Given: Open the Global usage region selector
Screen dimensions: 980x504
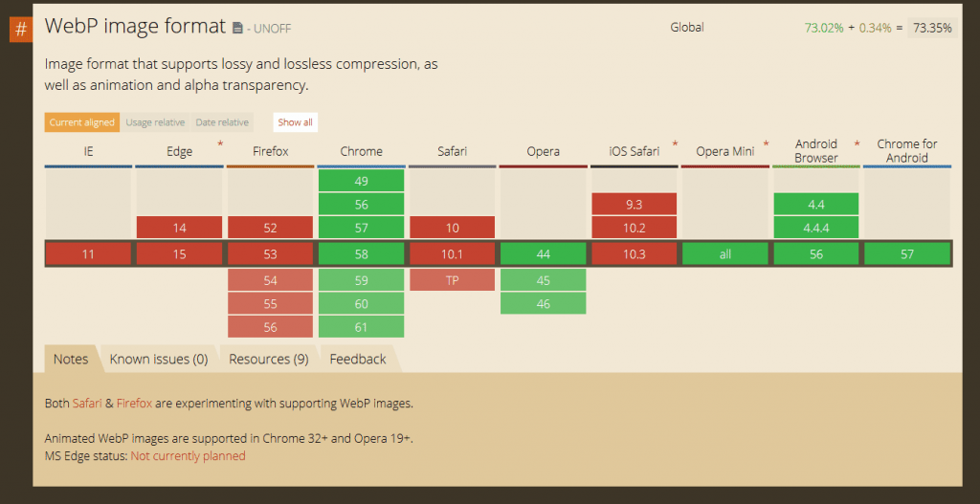Looking at the screenshot, I should coord(687,28).
